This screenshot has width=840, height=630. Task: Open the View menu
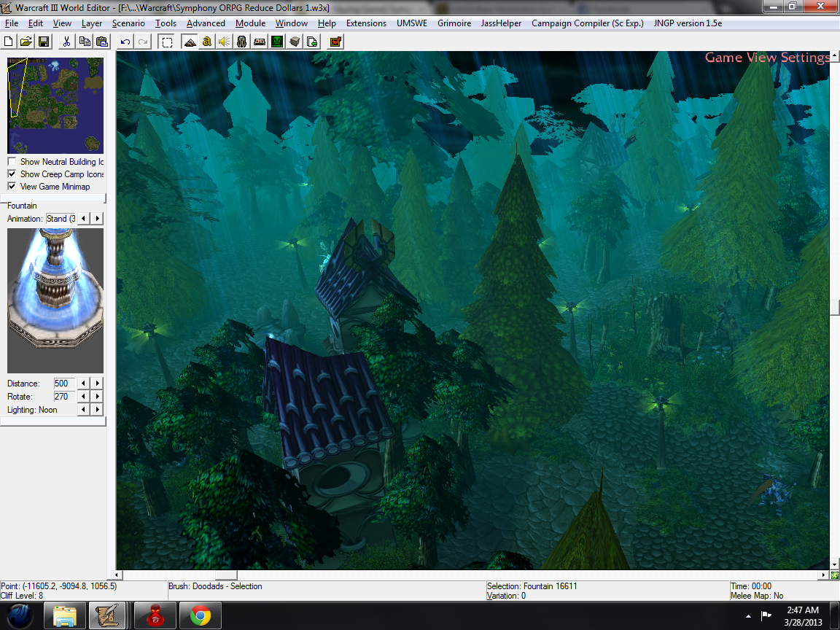click(62, 23)
